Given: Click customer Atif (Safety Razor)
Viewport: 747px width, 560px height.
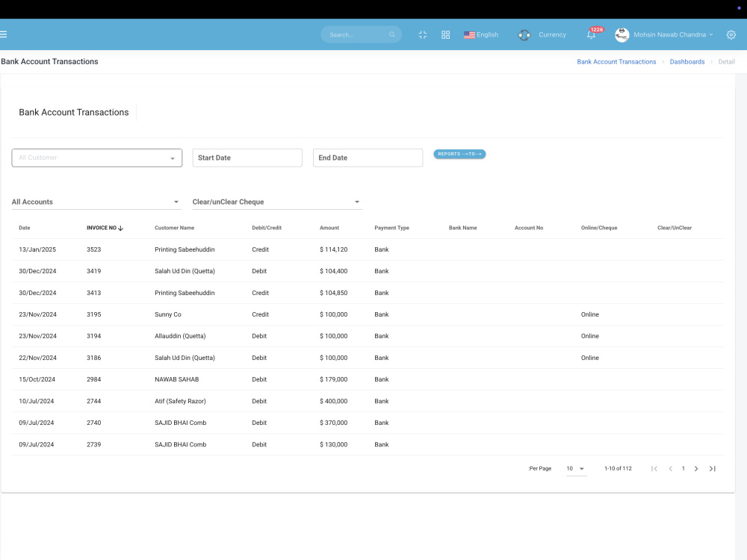Looking at the screenshot, I should point(180,401).
